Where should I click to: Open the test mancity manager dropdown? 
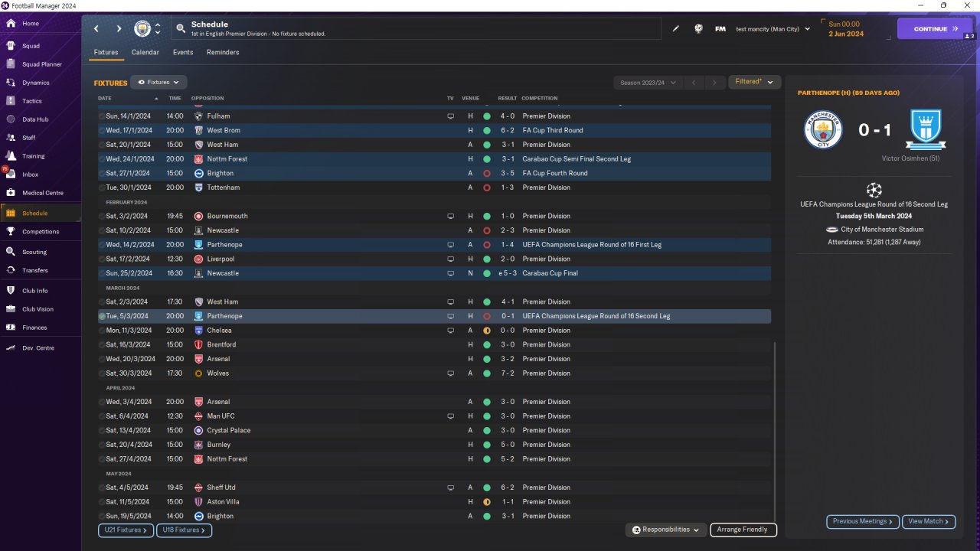(773, 29)
